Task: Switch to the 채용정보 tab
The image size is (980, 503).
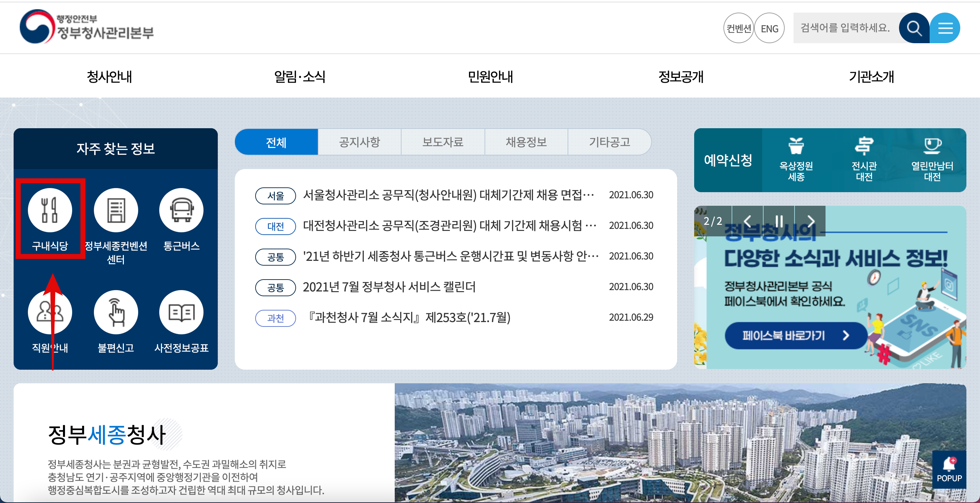Action: (526, 142)
